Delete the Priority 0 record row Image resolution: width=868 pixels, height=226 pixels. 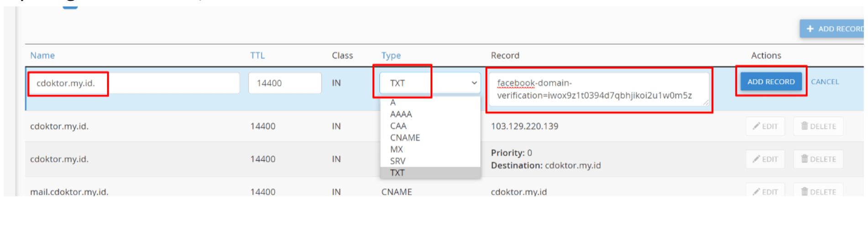pos(818,159)
